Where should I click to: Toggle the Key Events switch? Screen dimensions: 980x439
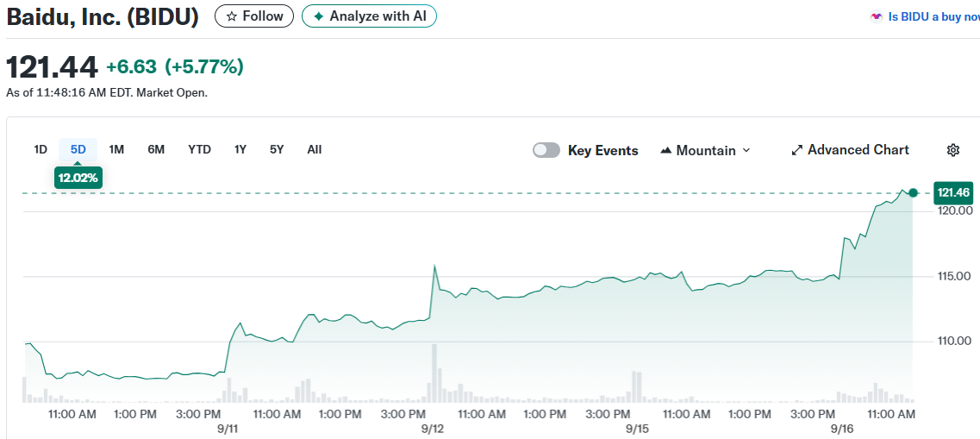546,150
